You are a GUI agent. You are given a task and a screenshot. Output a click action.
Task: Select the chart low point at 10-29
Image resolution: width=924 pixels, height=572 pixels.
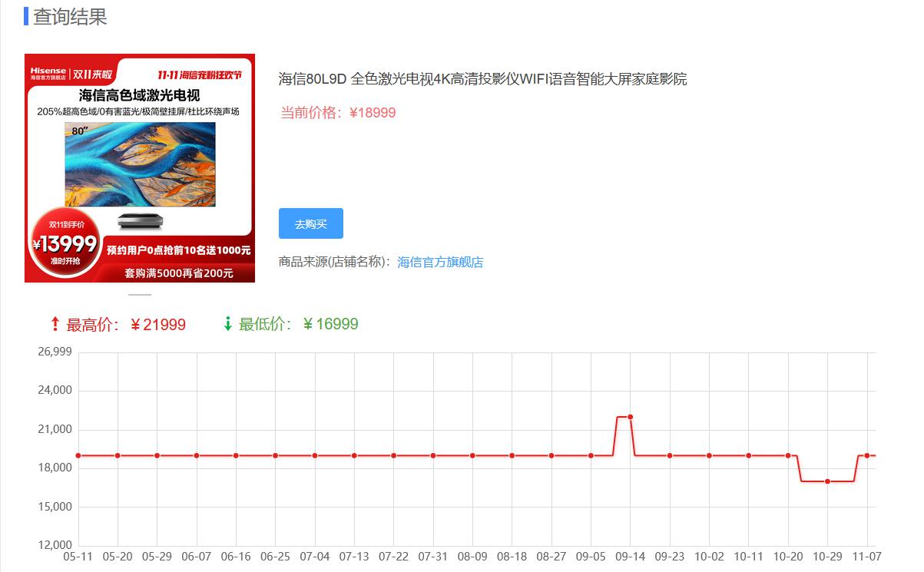coord(827,481)
